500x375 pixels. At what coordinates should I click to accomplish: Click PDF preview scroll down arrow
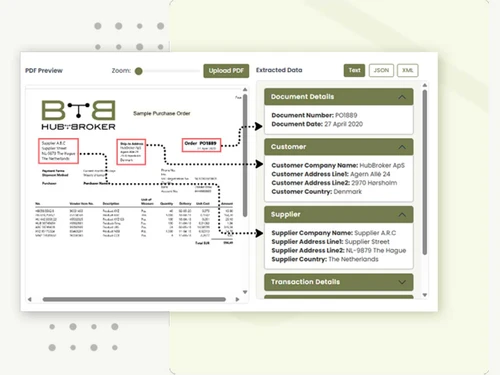(x=245, y=292)
